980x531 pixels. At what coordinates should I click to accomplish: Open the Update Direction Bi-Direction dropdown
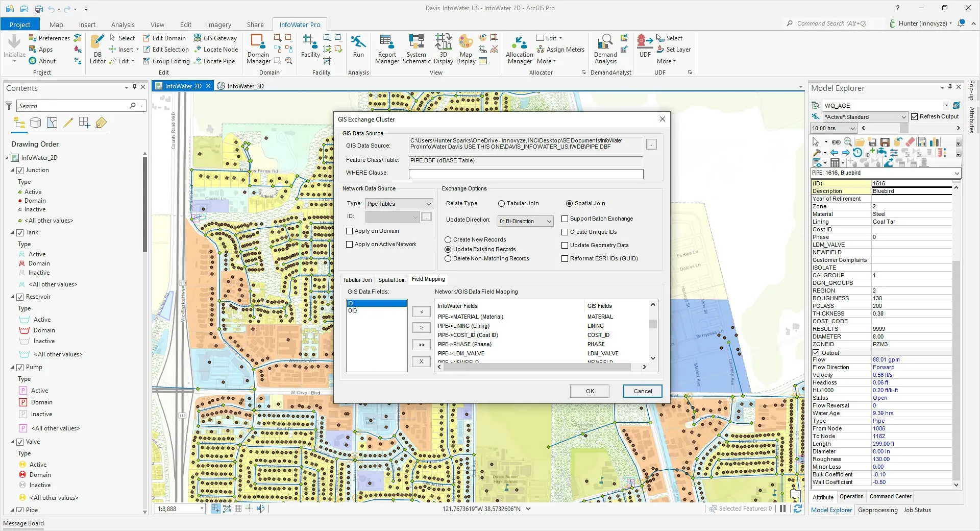525,221
